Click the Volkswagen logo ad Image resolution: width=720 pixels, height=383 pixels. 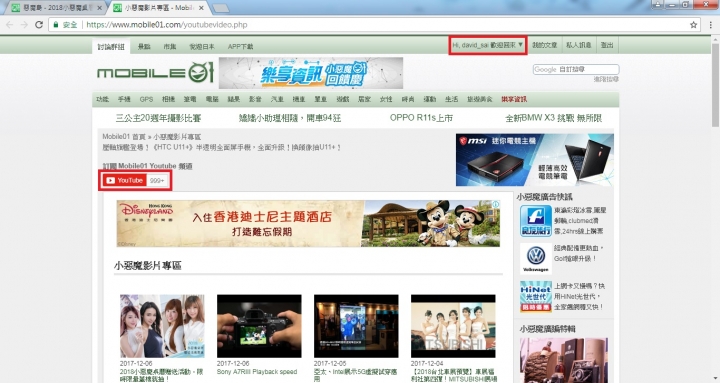(x=535, y=258)
